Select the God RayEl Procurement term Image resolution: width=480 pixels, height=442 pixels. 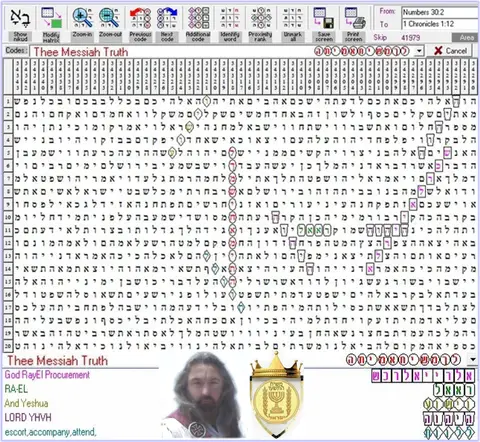tap(47, 375)
